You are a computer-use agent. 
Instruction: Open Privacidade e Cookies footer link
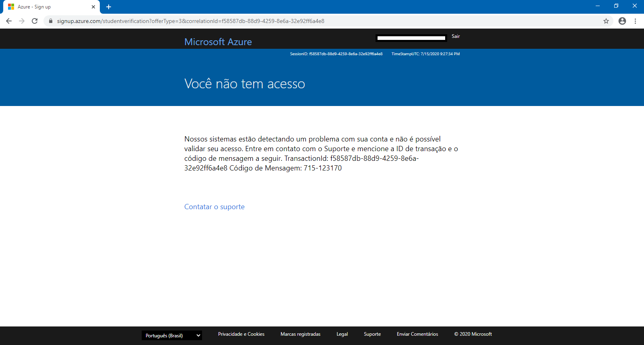(x=241, y=334)
